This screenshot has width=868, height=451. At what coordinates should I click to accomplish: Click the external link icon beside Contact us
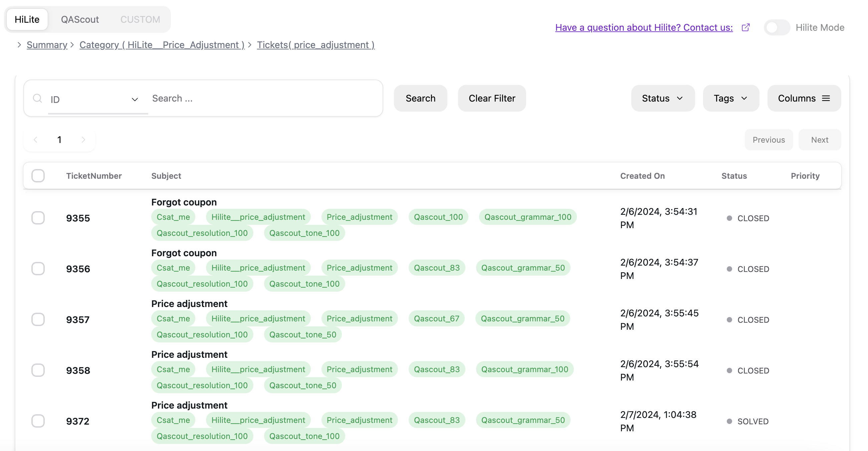(746, 27)
